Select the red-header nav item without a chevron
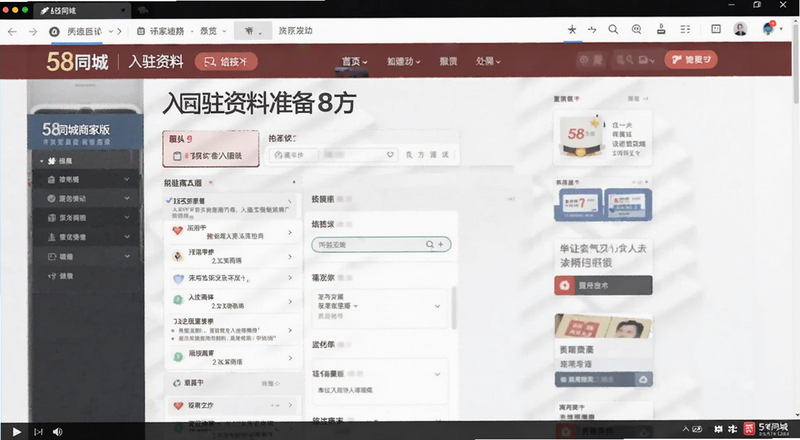800x440 pixels. click(x=448, y=61)
